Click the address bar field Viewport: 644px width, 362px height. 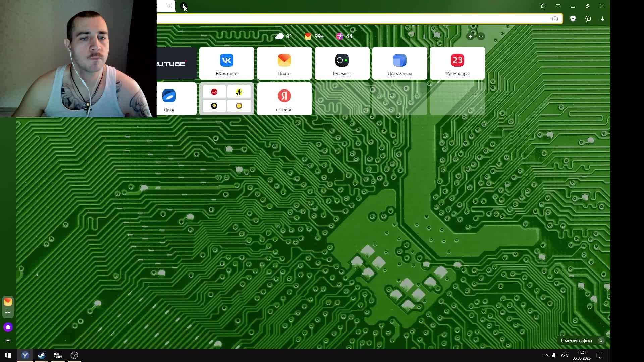coord(352,19)
